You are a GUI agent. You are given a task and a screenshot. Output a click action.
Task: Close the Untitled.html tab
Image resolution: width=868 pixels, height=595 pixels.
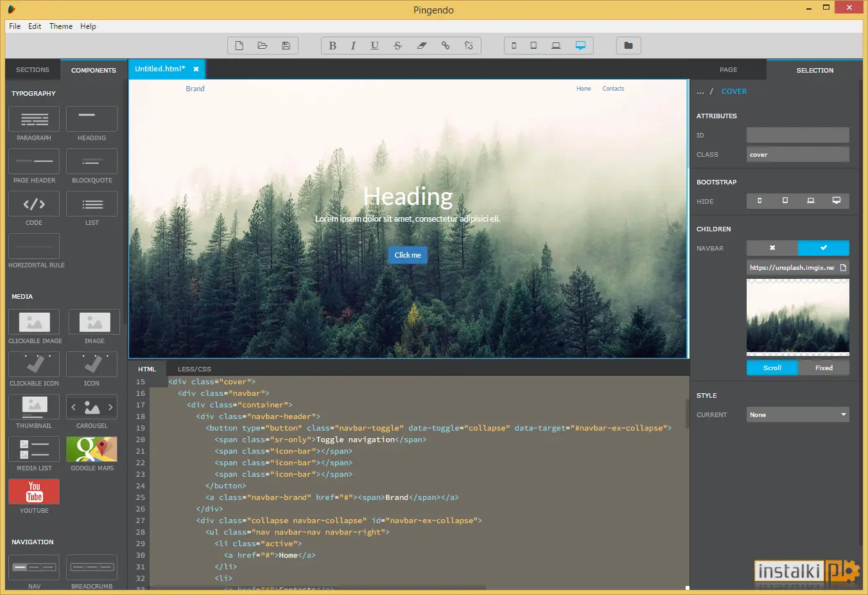pos(196,69)
